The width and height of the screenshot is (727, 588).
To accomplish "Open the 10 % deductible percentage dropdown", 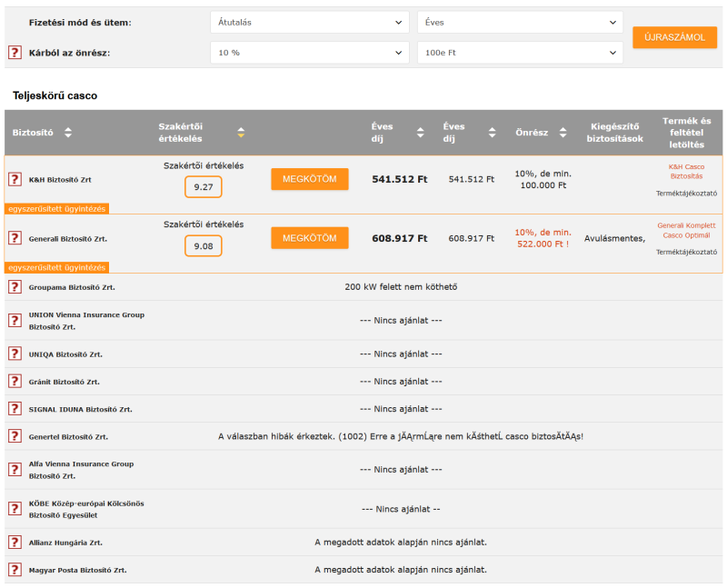I will point(310,53).
